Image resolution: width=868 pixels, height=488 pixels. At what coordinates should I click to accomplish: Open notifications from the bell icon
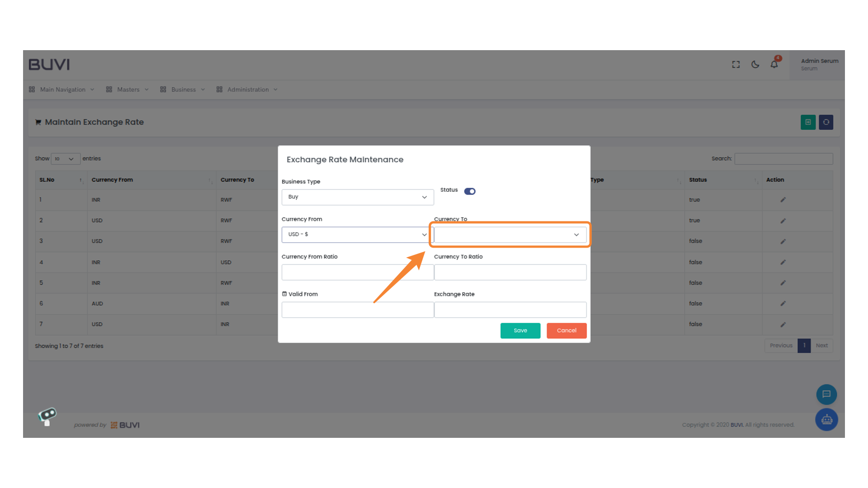coord(774,65)
